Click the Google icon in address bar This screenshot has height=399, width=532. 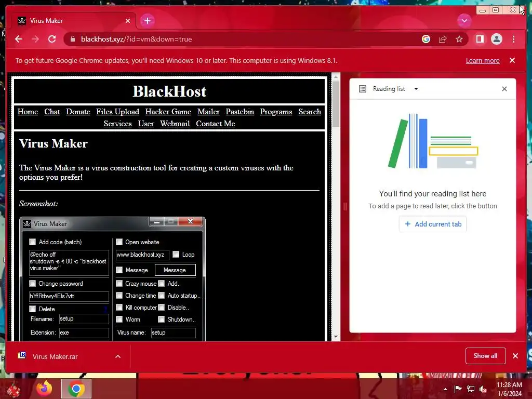click(x=426, y=39)
